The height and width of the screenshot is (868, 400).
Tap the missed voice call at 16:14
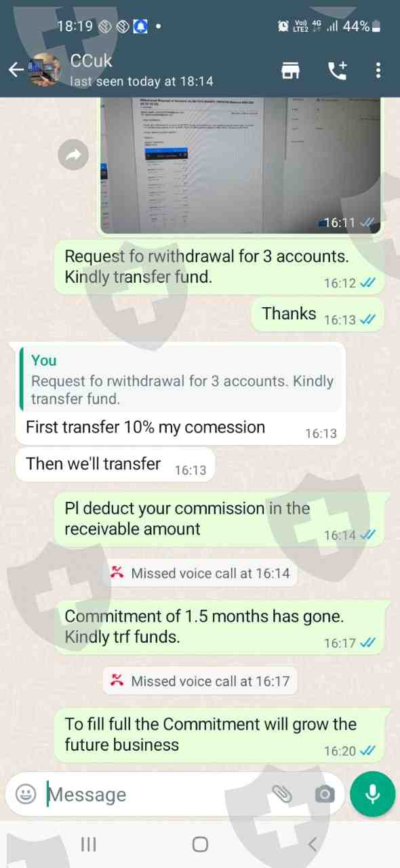click(x=200, y=573)
